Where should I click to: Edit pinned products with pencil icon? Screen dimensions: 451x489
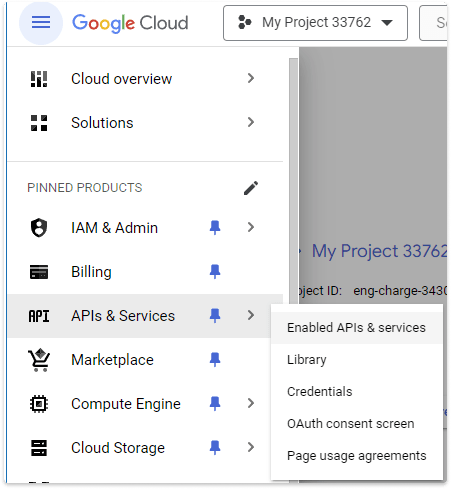pos(251,188)
